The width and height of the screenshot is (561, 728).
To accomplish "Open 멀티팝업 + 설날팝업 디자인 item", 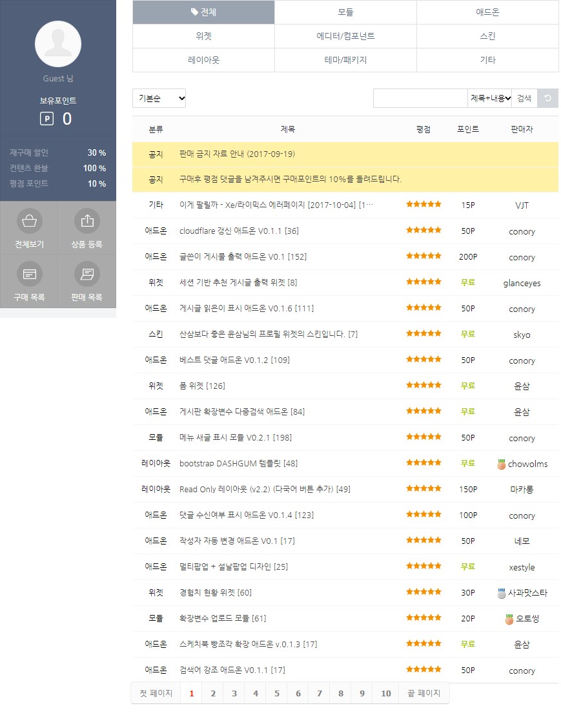I will pos(234,567).
